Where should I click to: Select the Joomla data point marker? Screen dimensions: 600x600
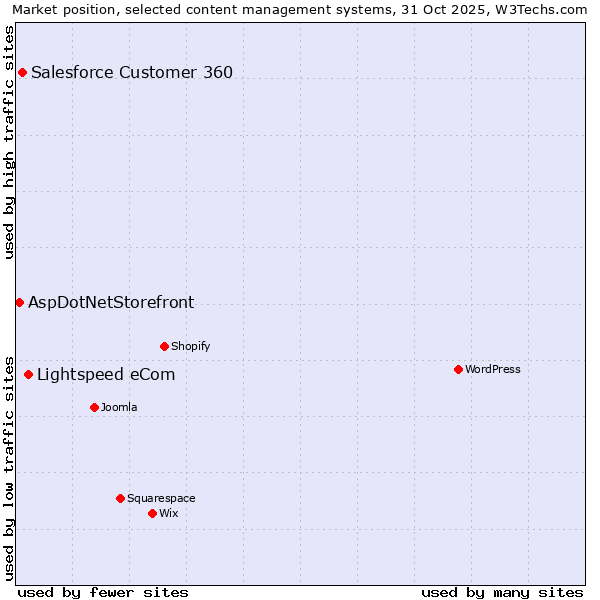94,407
